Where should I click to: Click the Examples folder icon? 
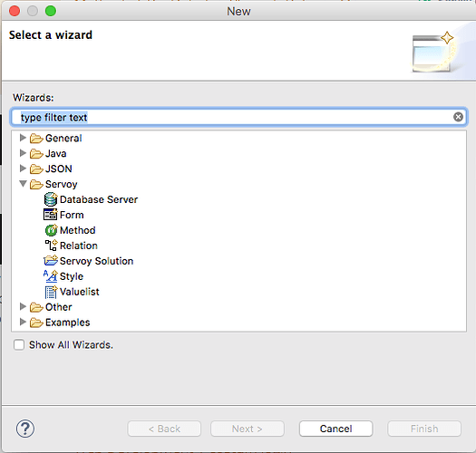click(x=36, y=323)
